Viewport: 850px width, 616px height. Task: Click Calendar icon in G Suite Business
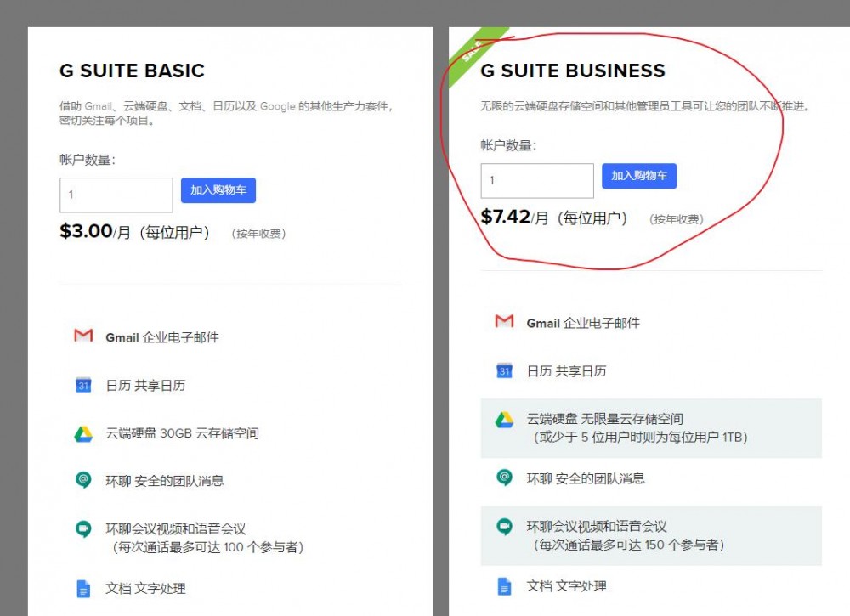point(505,370)
